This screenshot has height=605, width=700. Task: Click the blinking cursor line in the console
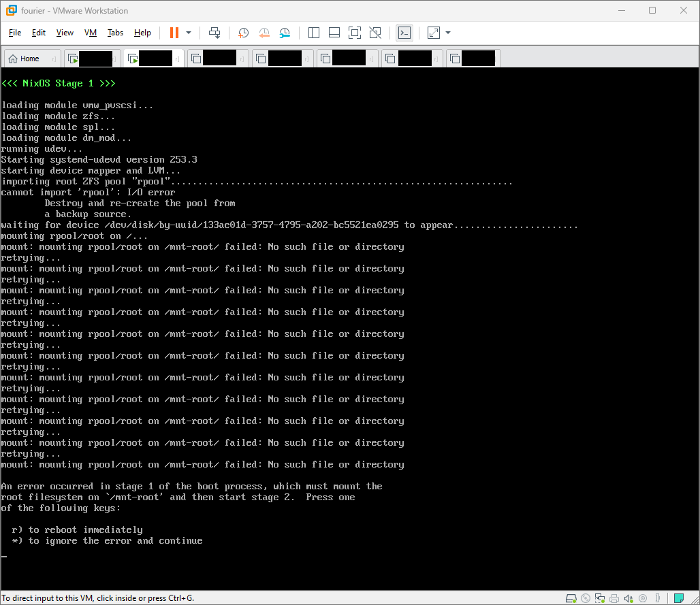[4, 557]
